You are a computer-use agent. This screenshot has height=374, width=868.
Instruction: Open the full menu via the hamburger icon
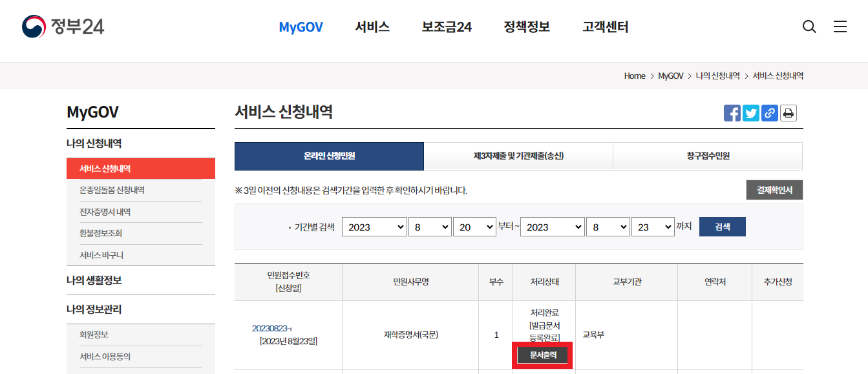[x=840, y=26]
